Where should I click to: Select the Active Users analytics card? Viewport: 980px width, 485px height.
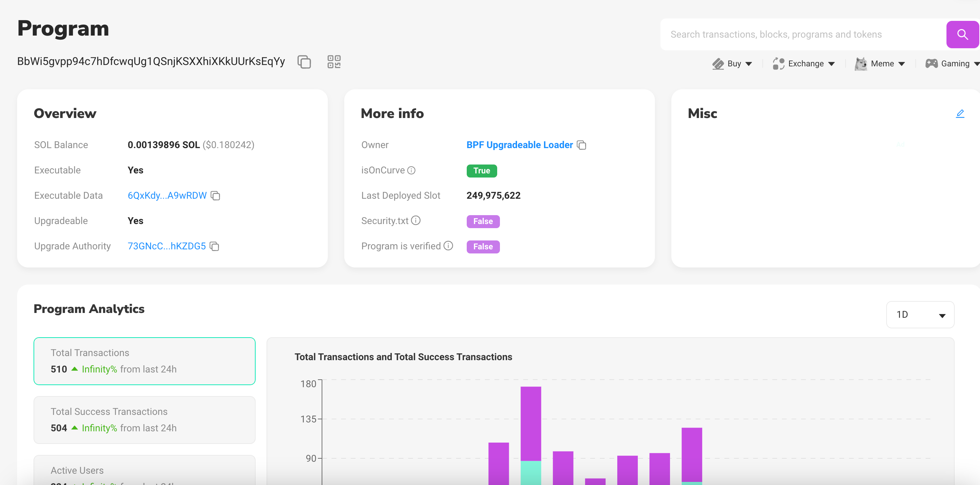click(x=144, y=470)
